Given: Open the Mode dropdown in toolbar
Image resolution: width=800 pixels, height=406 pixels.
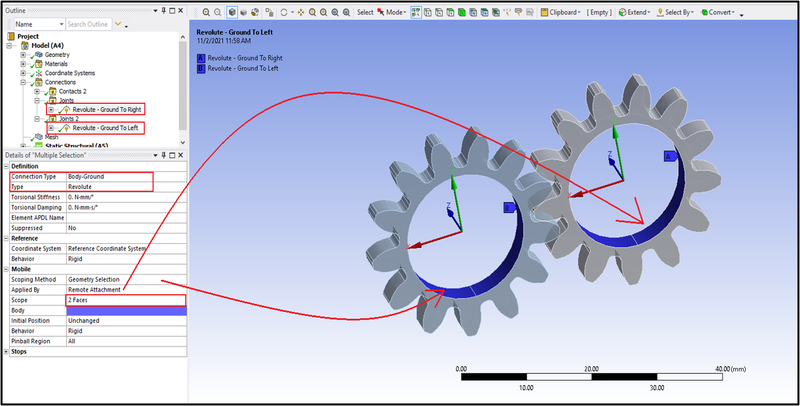Looking at the screenshot, I should coord(405,12).
